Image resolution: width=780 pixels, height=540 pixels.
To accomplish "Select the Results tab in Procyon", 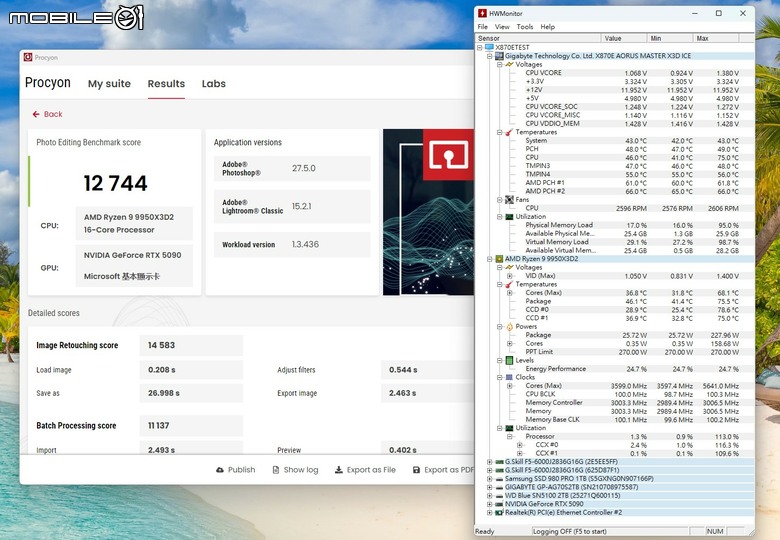I will click(166, 84).
